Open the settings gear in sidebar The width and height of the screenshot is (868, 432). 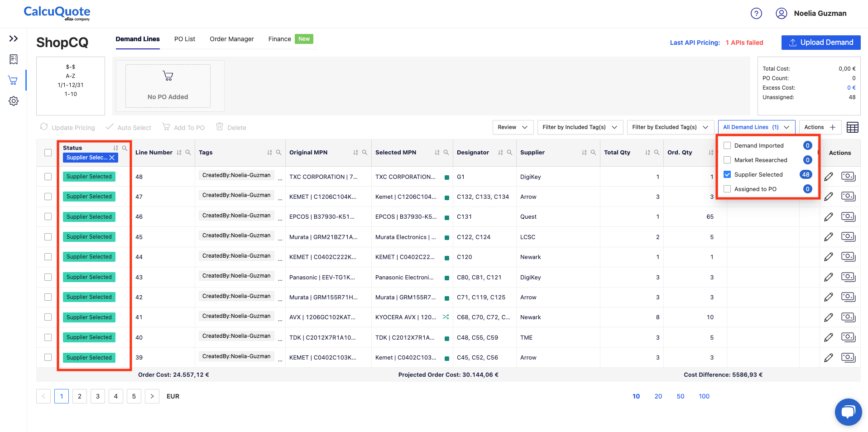[x=14, y=101]
